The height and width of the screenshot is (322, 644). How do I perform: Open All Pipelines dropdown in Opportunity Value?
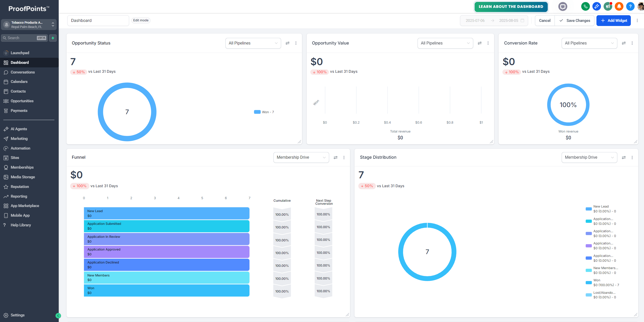[445, 43]
